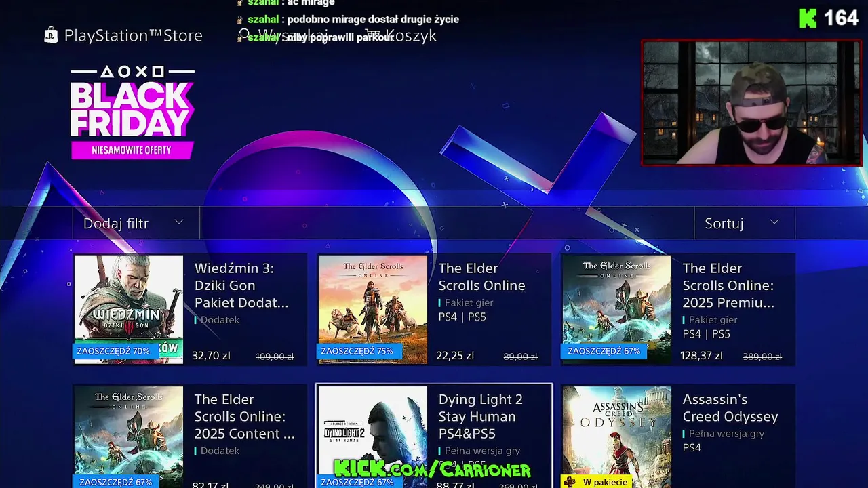Click the W pakiecie PS Plus badge
Screen dimensions: 868x488
597,482
